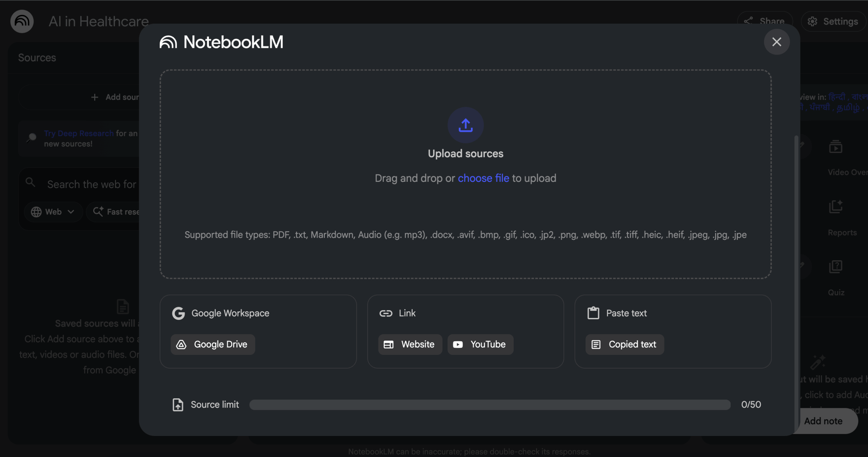This screenshot has height=457, width=868.
Task: Open the Google Drive import button
Action: (x=213, y=344)
